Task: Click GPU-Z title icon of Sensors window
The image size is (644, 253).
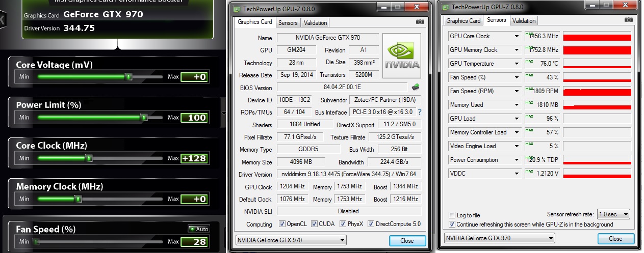Action: coord(446,7)
